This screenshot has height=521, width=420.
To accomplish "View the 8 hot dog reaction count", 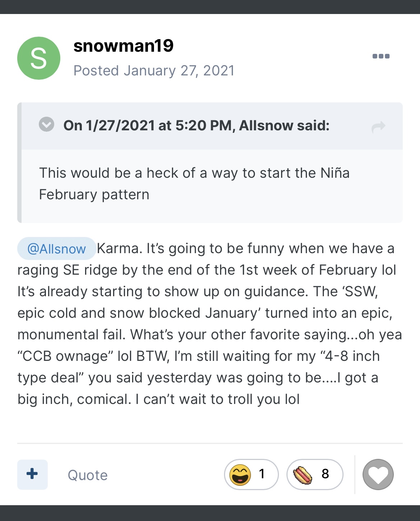I will tap(325, 474).
